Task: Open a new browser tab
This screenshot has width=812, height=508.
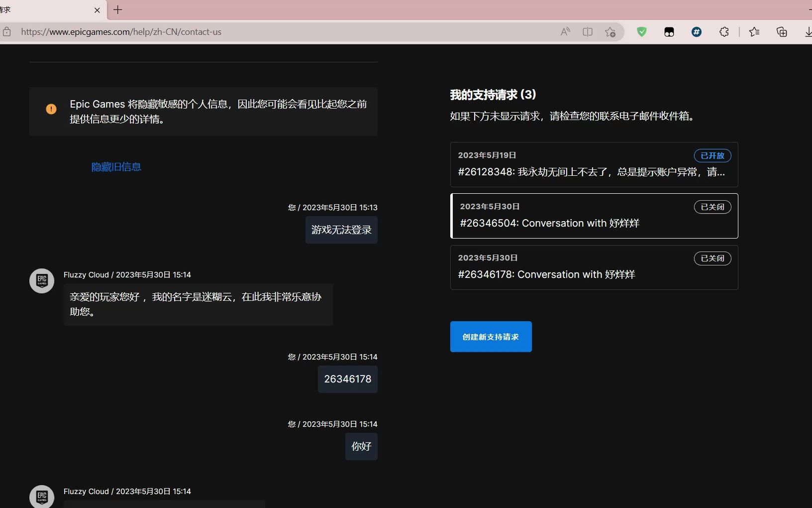Action: coord(118,10)
